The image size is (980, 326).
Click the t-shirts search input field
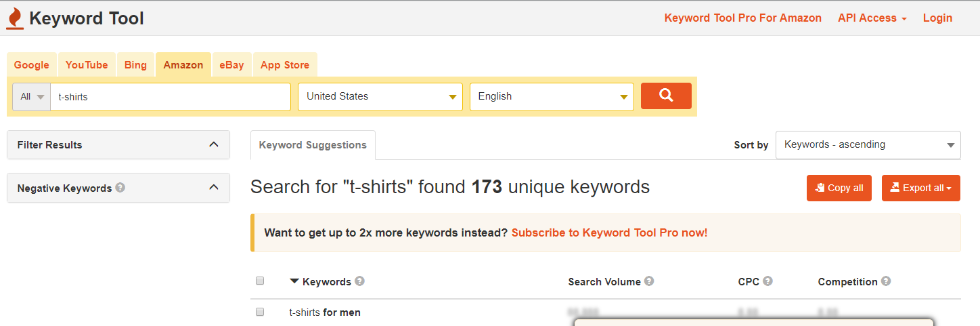[171, 96]
